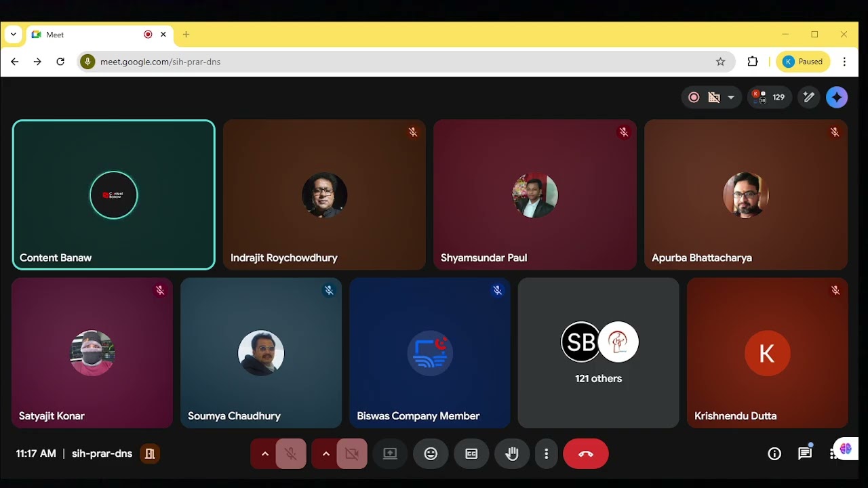Select Biswas Company Member tile
This screenshot has width=868, height=488.
pos(430,353)
